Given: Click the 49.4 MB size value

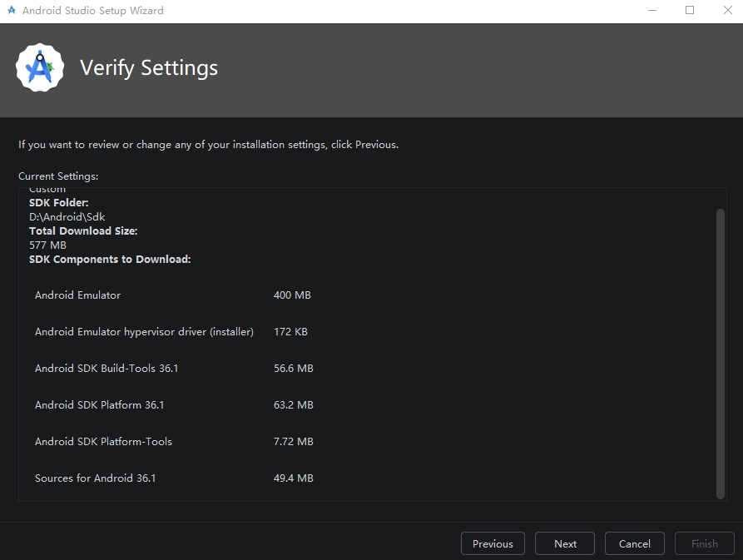Looking at the screenshot, I should tap(294, 478).
